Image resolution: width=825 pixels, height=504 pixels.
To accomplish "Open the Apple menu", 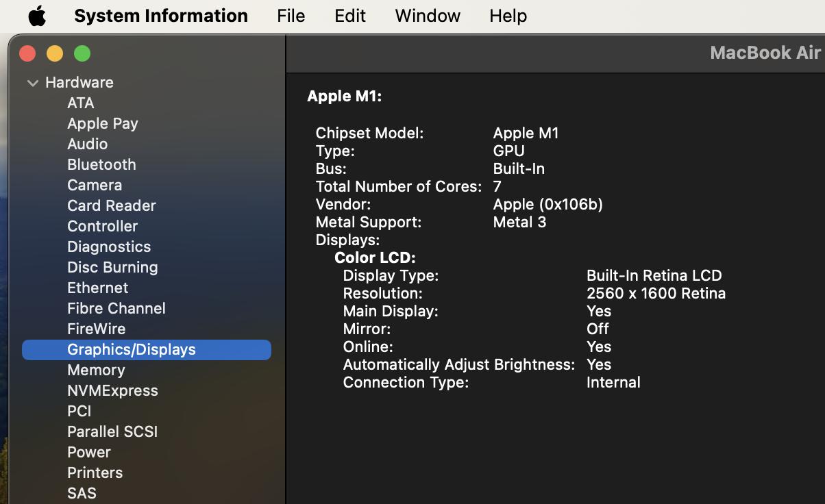I will (37, 16).
